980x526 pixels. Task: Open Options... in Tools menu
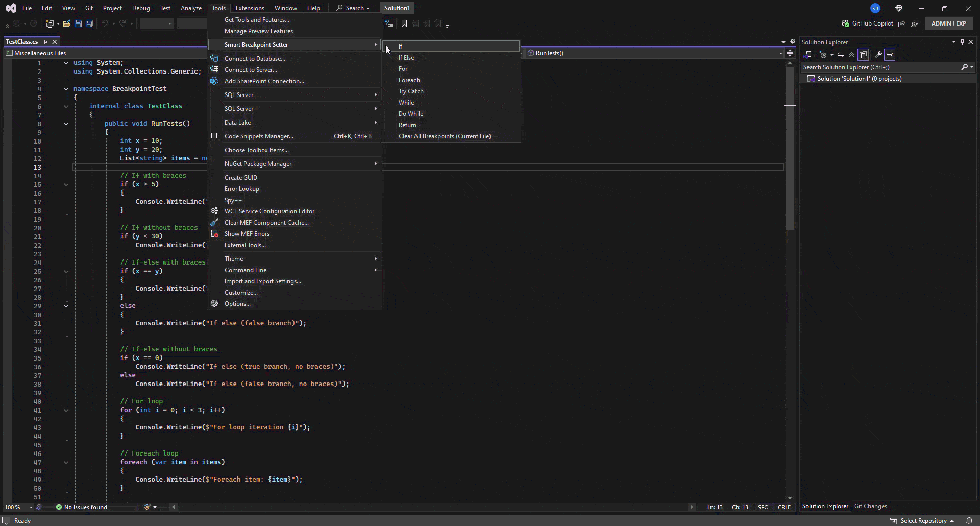(x=295, y=304)
